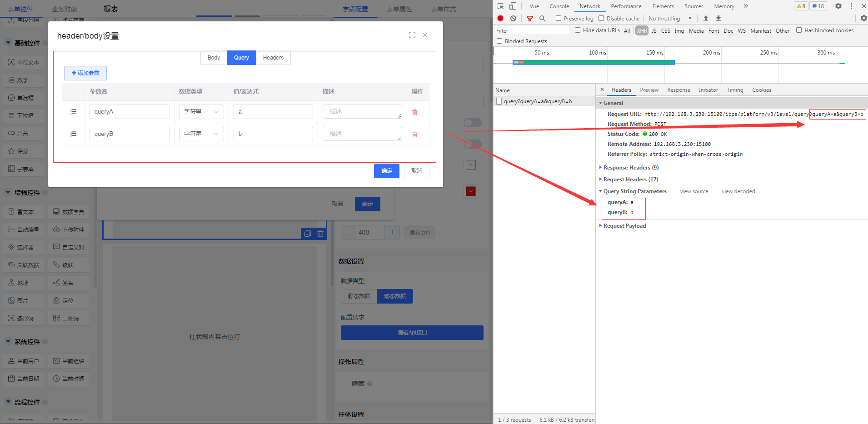Clear the network log
868x424 pixels.
513,19
